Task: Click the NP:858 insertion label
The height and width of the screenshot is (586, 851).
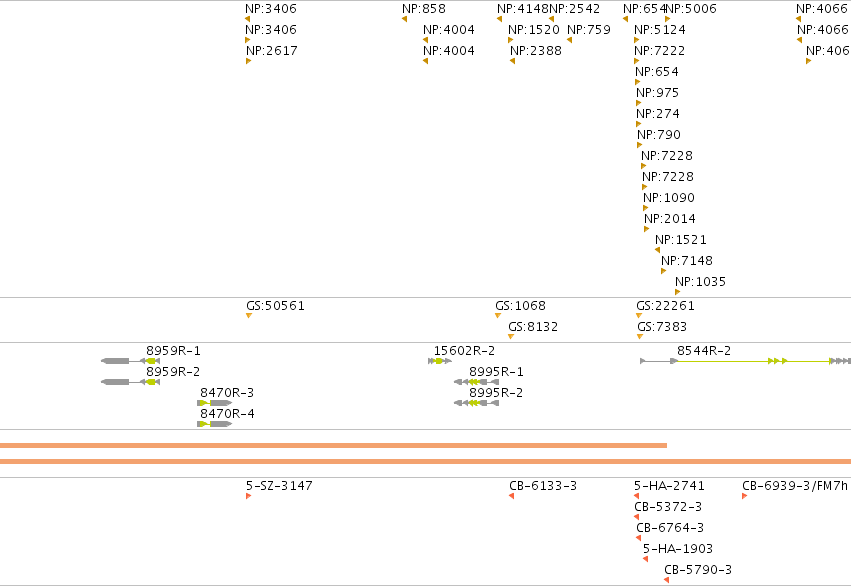Action: point(424,9)
